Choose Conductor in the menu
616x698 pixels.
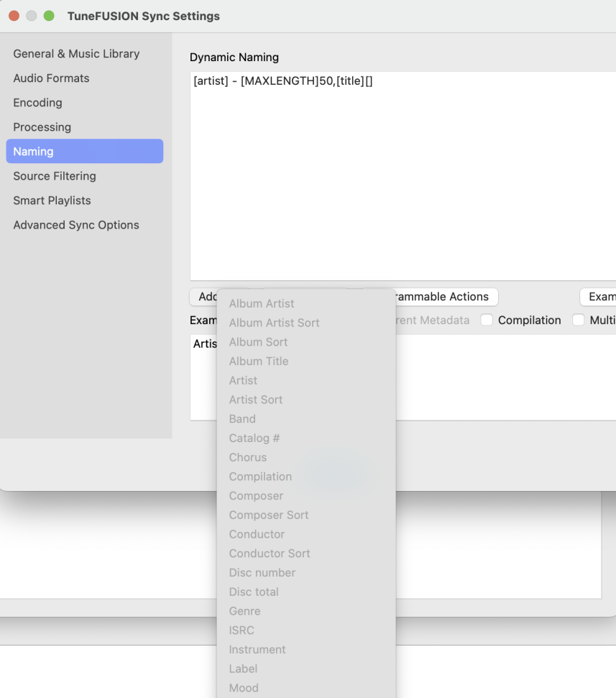click(x=306, y=534)
